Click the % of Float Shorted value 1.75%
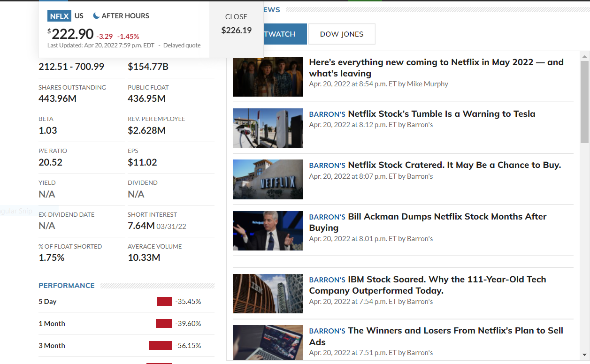This screenshot has width=590, height=364. point(52,258)
